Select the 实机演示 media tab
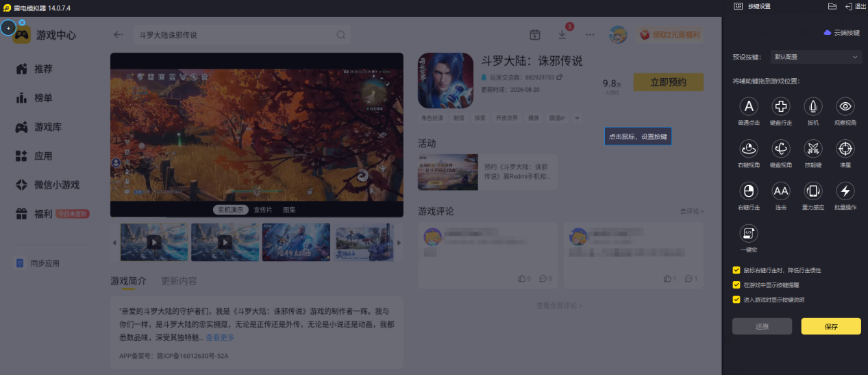The image size is (868, 375). click(230, 210)
